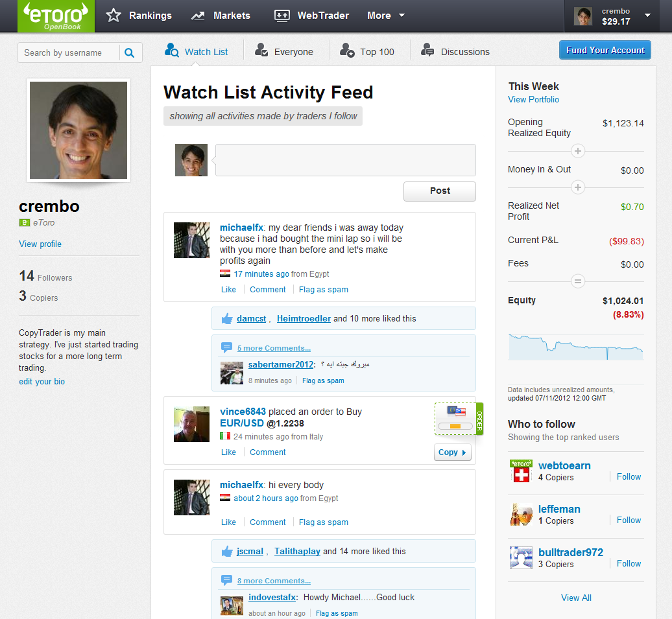This screenshot has width=672, height=619.
Task: Click the green eToro badge under crembo
Action: coord(25,222)
